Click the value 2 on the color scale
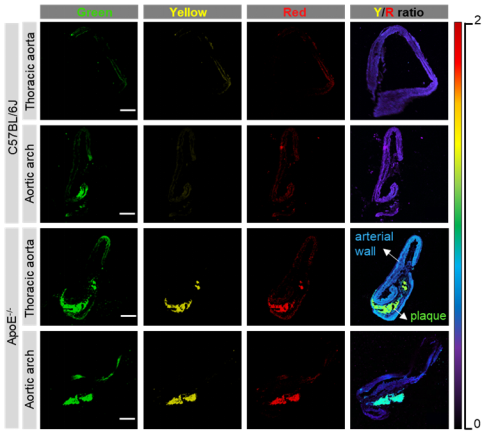489x438 pixels. pyautogui.click(x=477, y=20)
